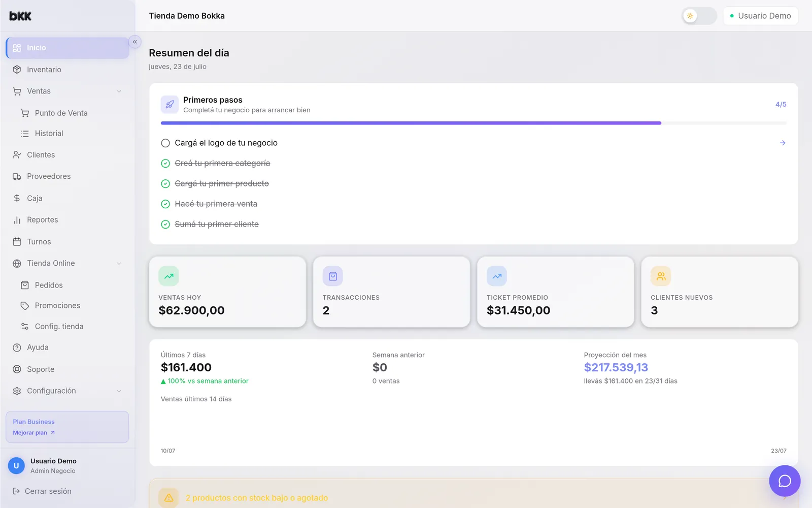The height and width of the screenshot is (508, 812).
Task: Collapse the Ventas submenu chevron
Action: [x=119, y=91]
